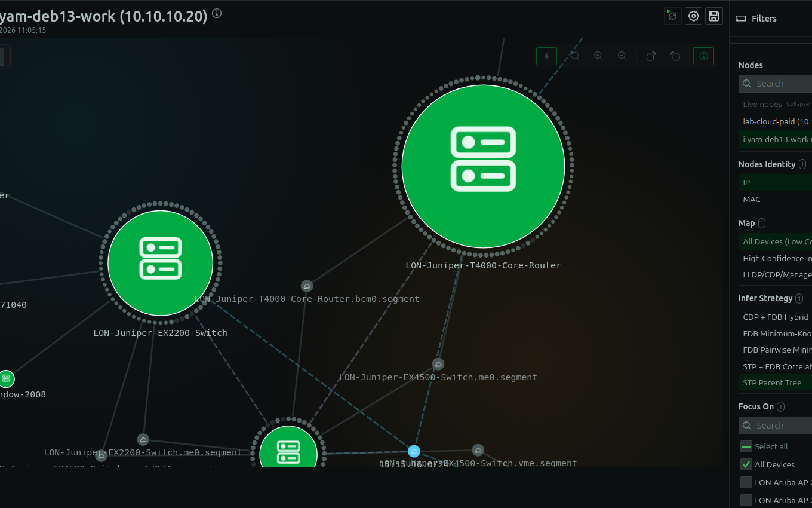The height and width of the screenshot is (508, 812).
Task: Choose STP Parent Tree strategy
Action: point(775,382)
